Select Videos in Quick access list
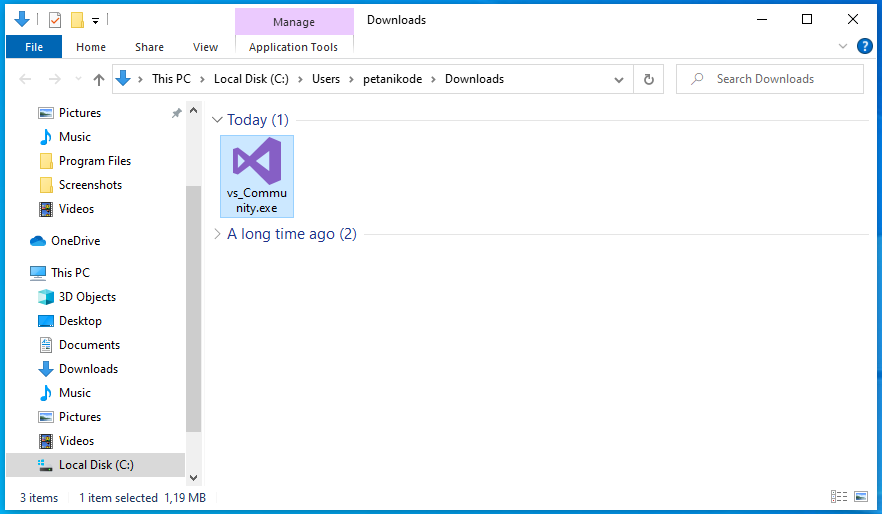882x514 pixels. (76, 209)
